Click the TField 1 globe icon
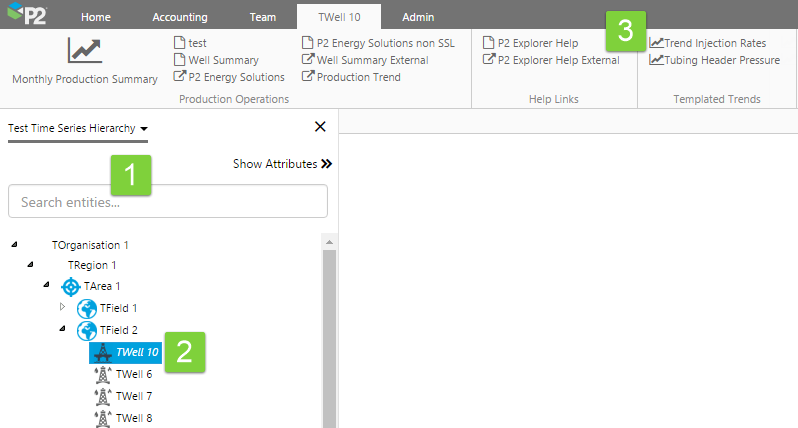798x428 pixels. click(87, 308)
